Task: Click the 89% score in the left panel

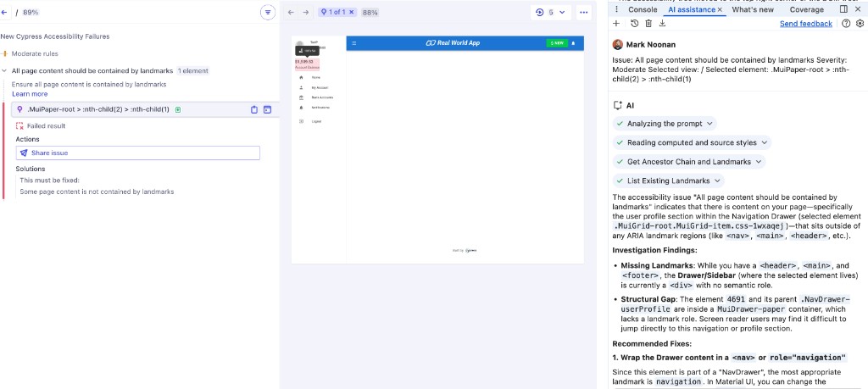Action: click(x=31, y=12)
